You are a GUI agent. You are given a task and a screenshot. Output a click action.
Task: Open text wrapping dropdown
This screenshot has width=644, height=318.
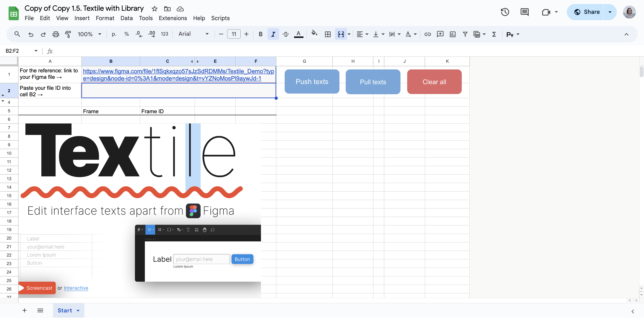click(x=395, y=34)
